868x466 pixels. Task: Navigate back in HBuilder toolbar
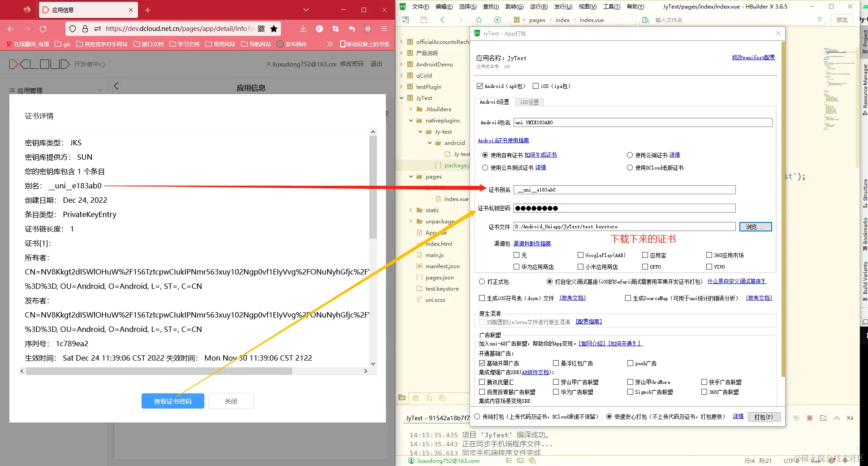click(x=442, y=20)
